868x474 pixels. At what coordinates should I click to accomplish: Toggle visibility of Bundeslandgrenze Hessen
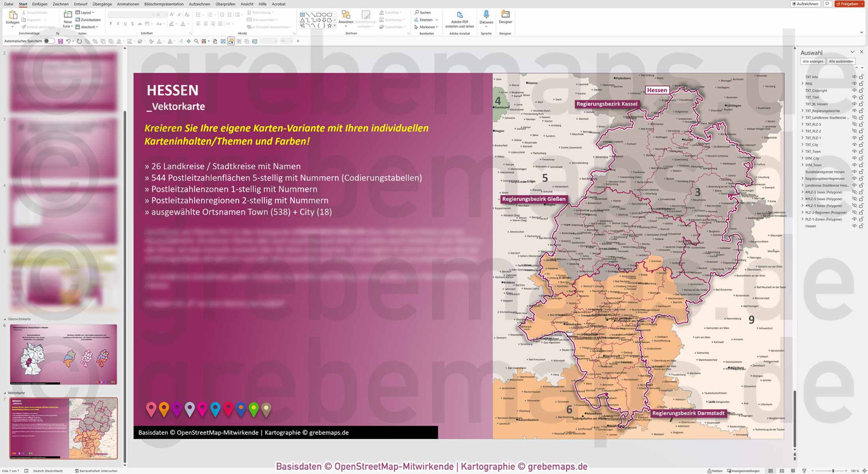coord(854,172)
